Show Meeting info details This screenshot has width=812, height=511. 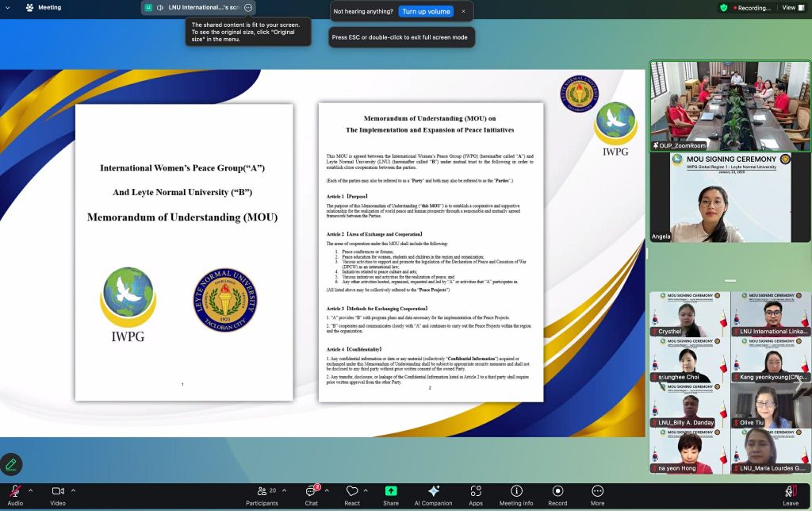point(516,495)
